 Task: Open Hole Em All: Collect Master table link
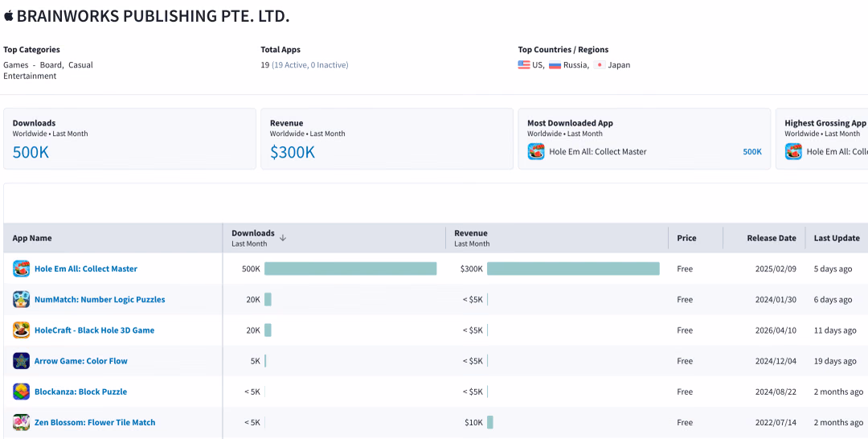(86, 269)
